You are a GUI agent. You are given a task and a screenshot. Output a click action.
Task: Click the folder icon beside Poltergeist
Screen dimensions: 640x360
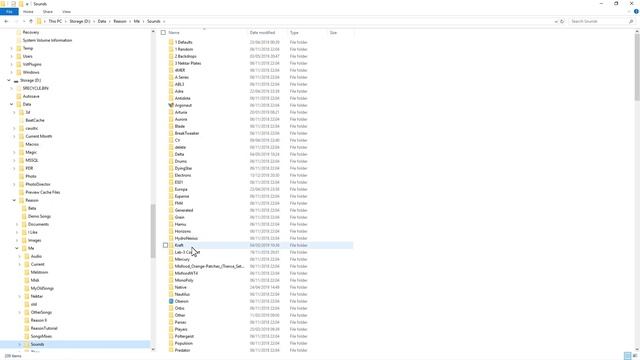pos(171,336)
